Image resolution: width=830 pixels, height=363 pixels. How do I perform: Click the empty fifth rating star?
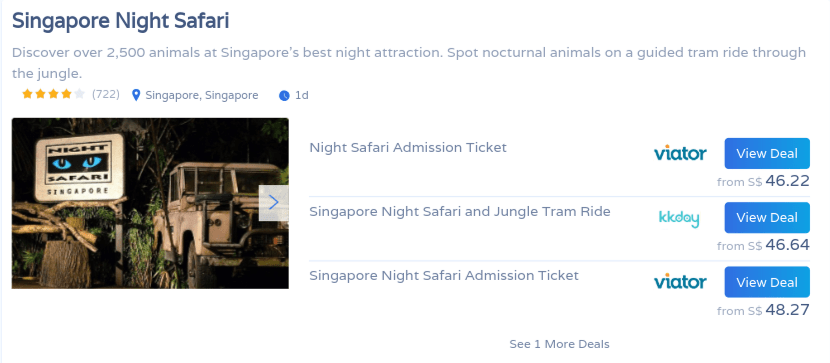79,95
